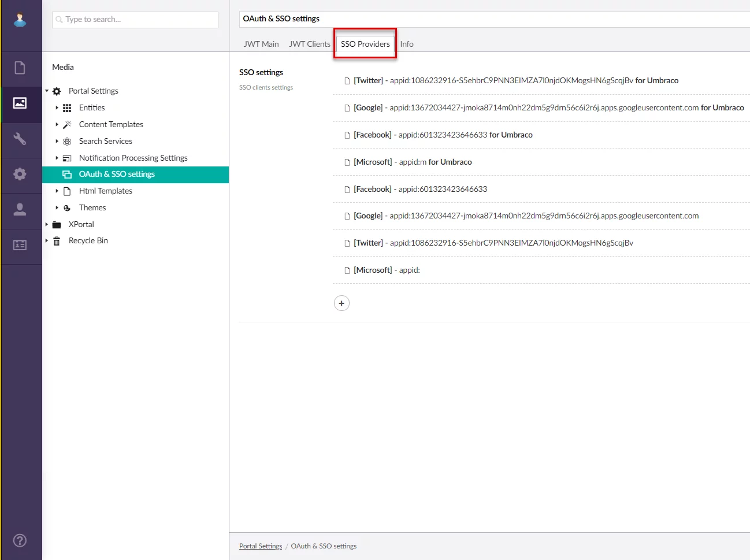Click the Help question mark icon

coord(20,540)
